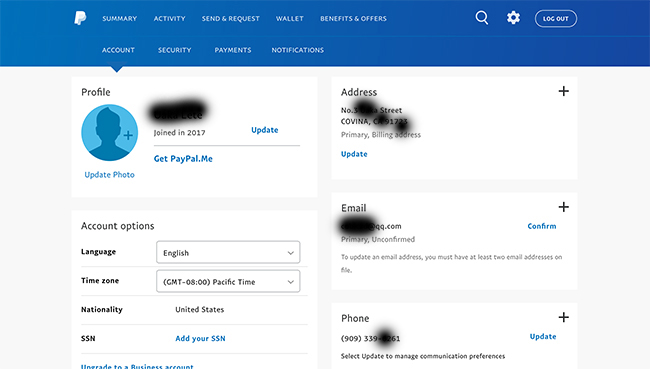Viewport: 650px width, 369px height.
Task: Go to the Summary menu item
Action: (x=119, y=19)
